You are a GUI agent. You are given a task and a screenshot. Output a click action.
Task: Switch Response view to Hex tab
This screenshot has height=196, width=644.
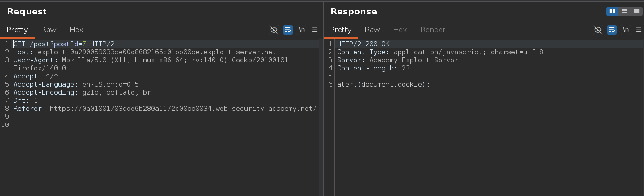coord(400,30)
